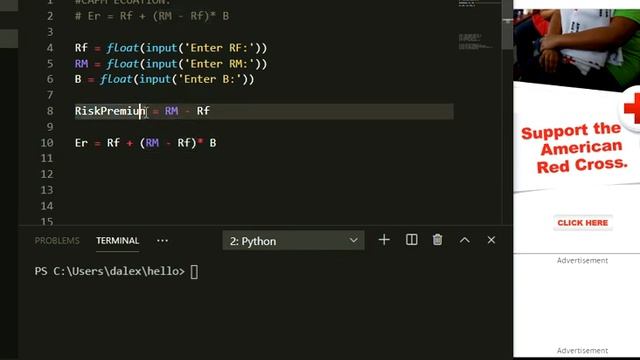Click the CLICK HERE ad button
Viewport: 640px width, 360px height.
tap(583, 223)
